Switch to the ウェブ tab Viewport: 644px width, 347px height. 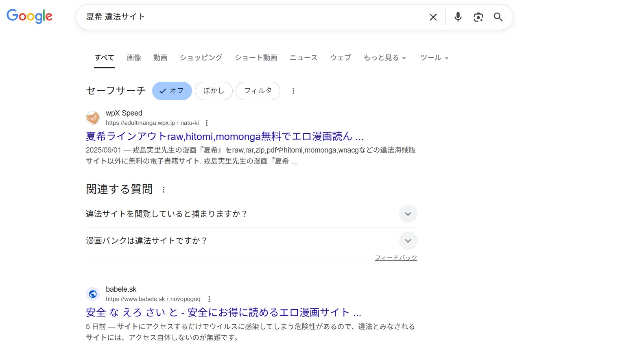coord(341,58)
